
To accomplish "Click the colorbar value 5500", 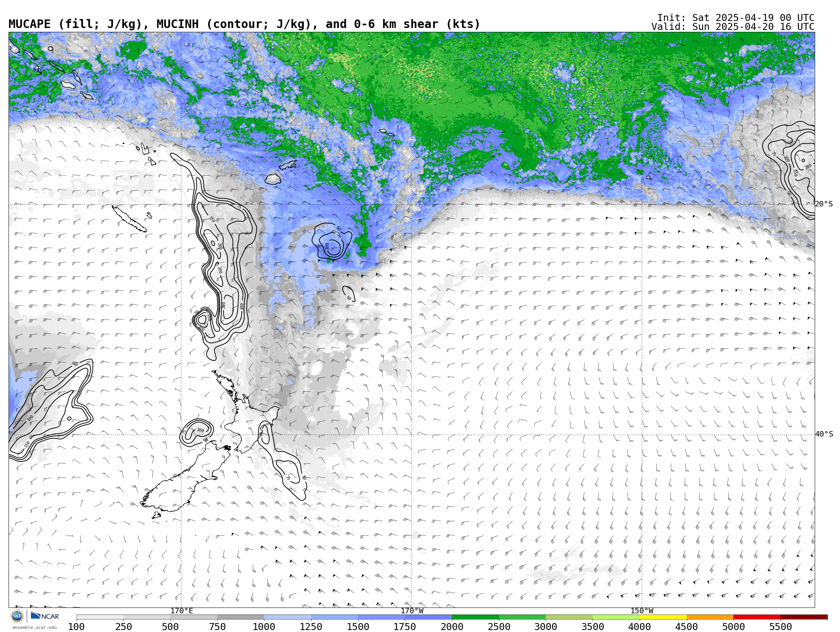I will tap(780, 627).
